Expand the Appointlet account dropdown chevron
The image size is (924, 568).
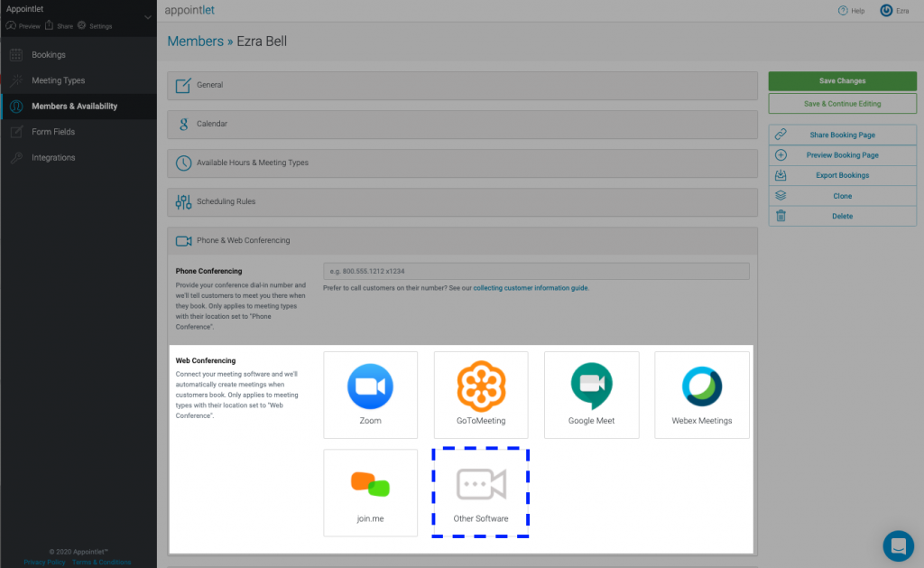tap(148, 17)
